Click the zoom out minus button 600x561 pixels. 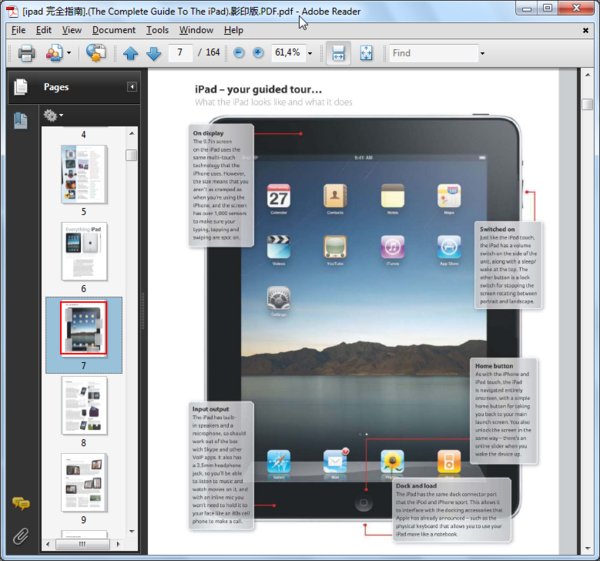pyautogui.click(x=239, y=53)
